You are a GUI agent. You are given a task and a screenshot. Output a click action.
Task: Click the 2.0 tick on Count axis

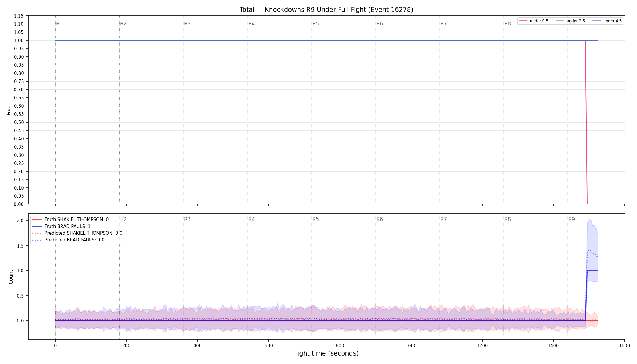pyautogui.click(x=20, y=221)
